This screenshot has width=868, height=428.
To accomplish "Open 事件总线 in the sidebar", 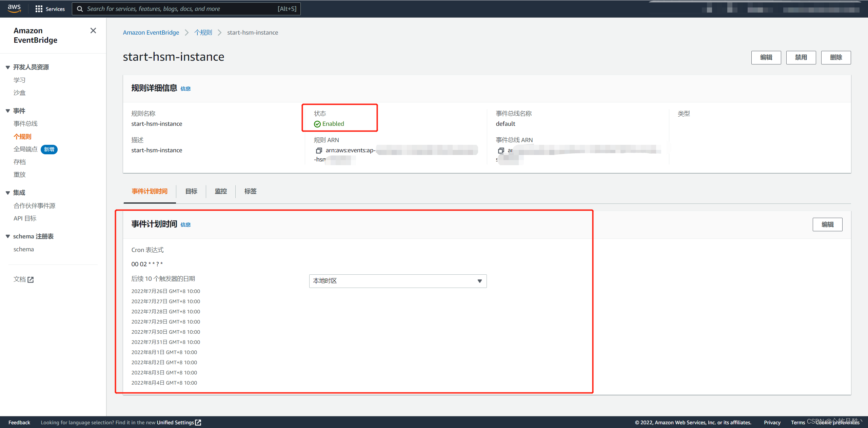I will pyautogui.click(x=25, y=123).
